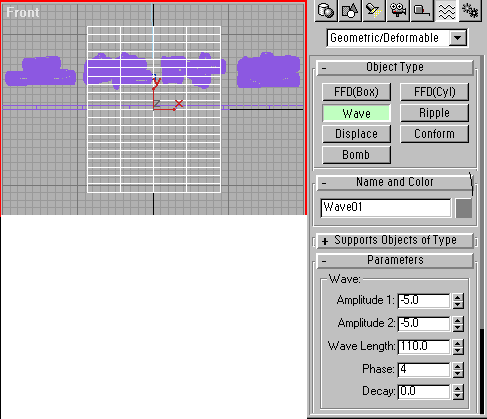Open the Geometric/Deformable dropdown

[458, 38]
